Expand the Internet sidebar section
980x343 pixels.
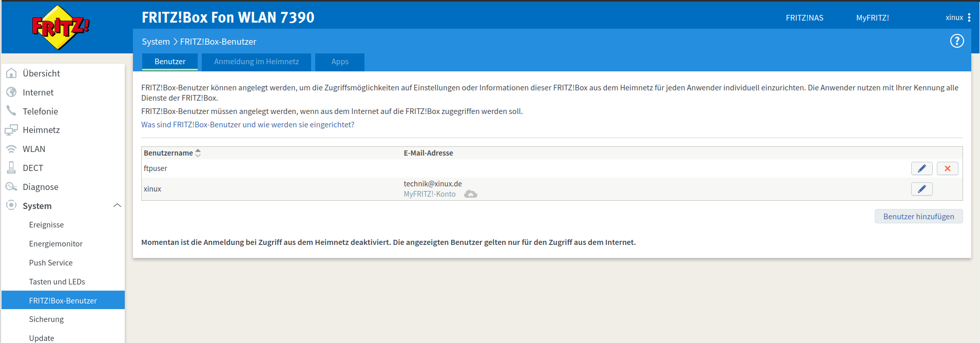38,92
